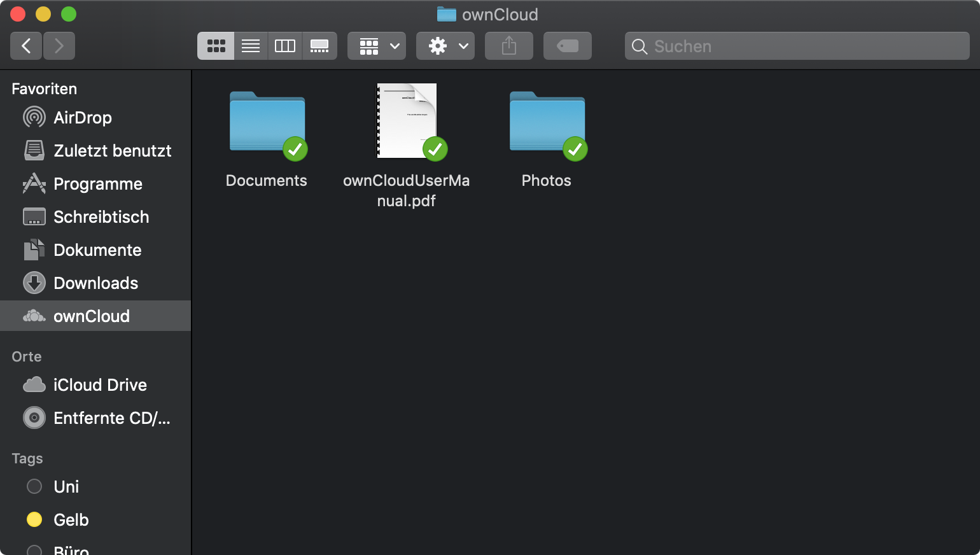
Task: Open Programme in the sidebar
Action: (x=95, y=184)
